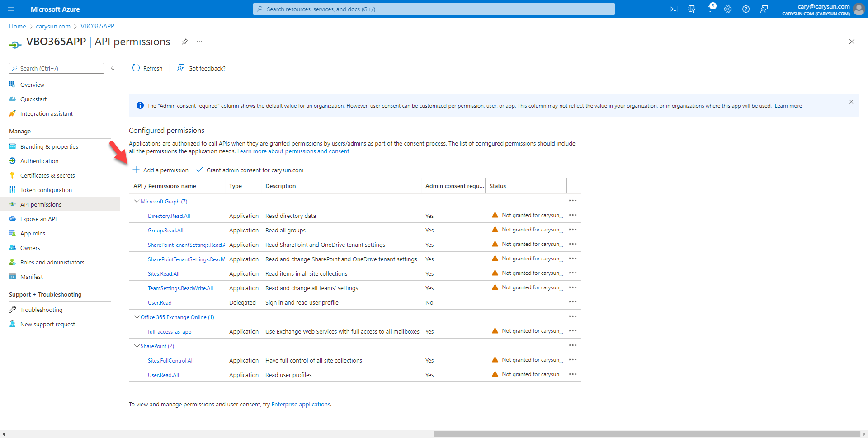Click the horizontal scrollbar at bottom
The image size is (868, 438).
646,434
